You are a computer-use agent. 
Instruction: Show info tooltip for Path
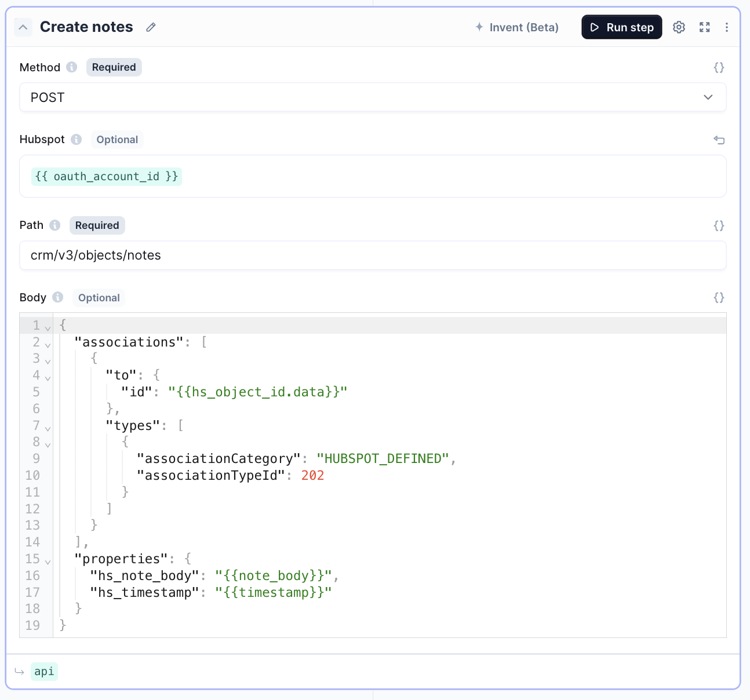(55, 225)
